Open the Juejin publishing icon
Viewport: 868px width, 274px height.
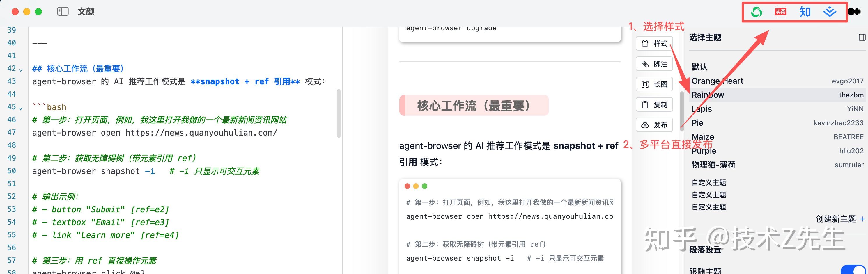pyautogui.click(x=829, y=11)
